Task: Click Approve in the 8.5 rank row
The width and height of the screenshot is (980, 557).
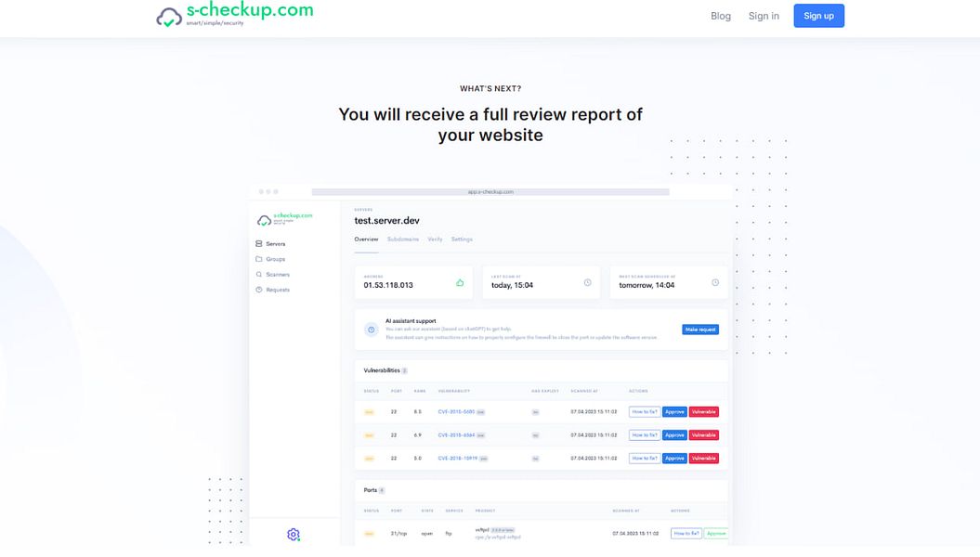Action: pyautogui.click(x=674, y=412)
